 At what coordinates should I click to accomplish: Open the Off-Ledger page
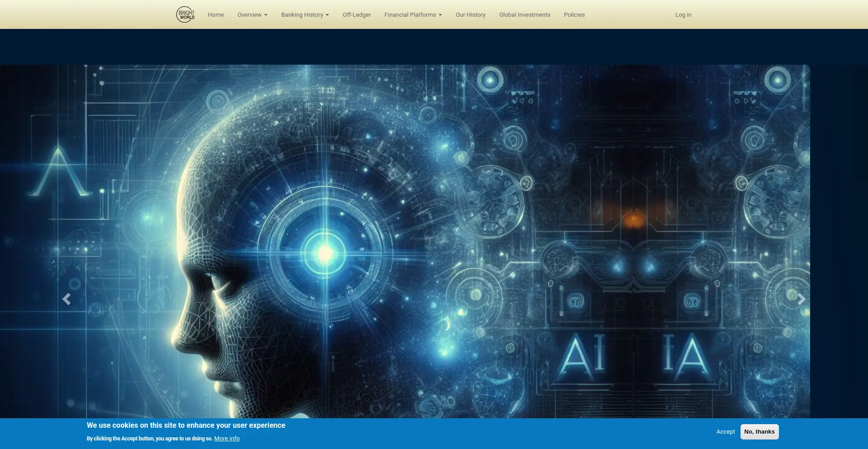click(357, 15)
